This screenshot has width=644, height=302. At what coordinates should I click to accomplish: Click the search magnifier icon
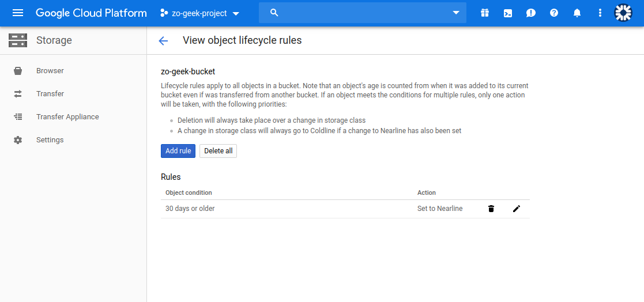[274, 13]
